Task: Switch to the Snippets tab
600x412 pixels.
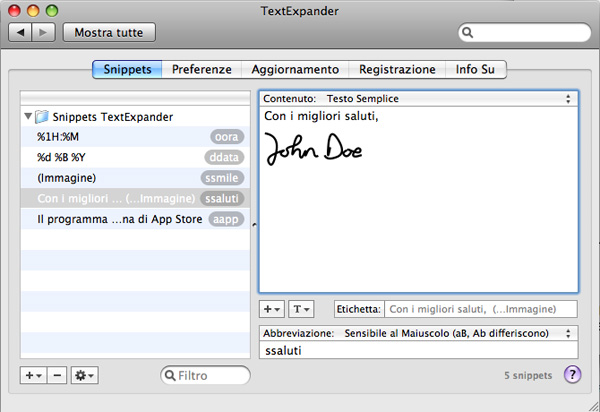Action: pyautogui.click(x=127, y=69)
